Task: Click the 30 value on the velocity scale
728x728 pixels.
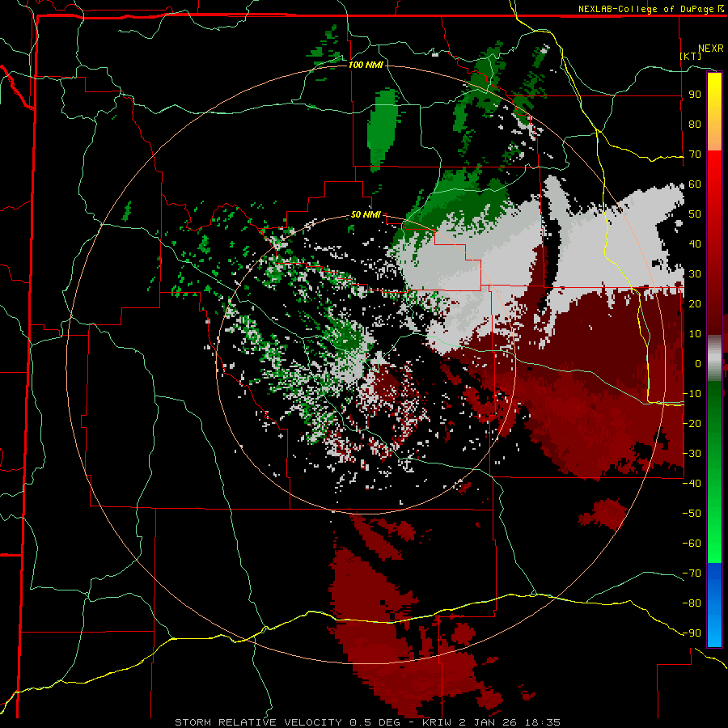Action: [695, 274]
